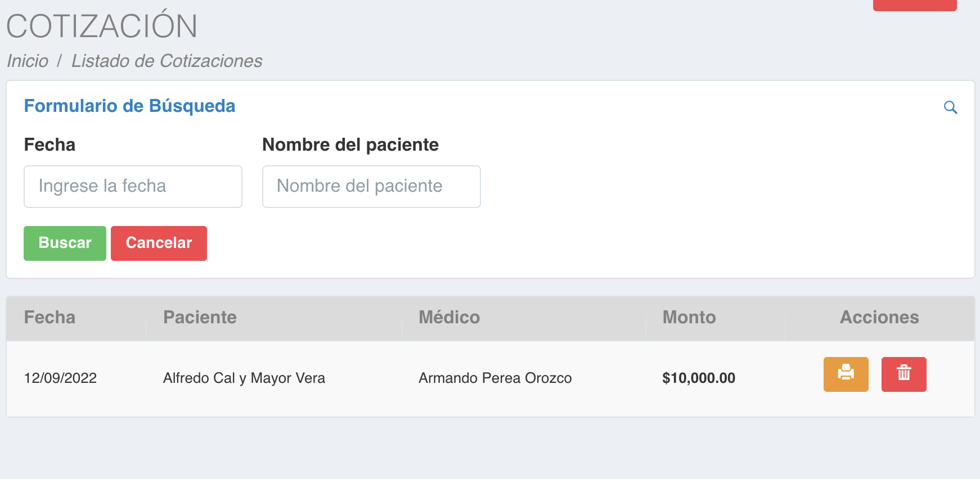The image size is (980, 479).
Task: Sort by the Paciente column header
Action: (x=200, y=317)
